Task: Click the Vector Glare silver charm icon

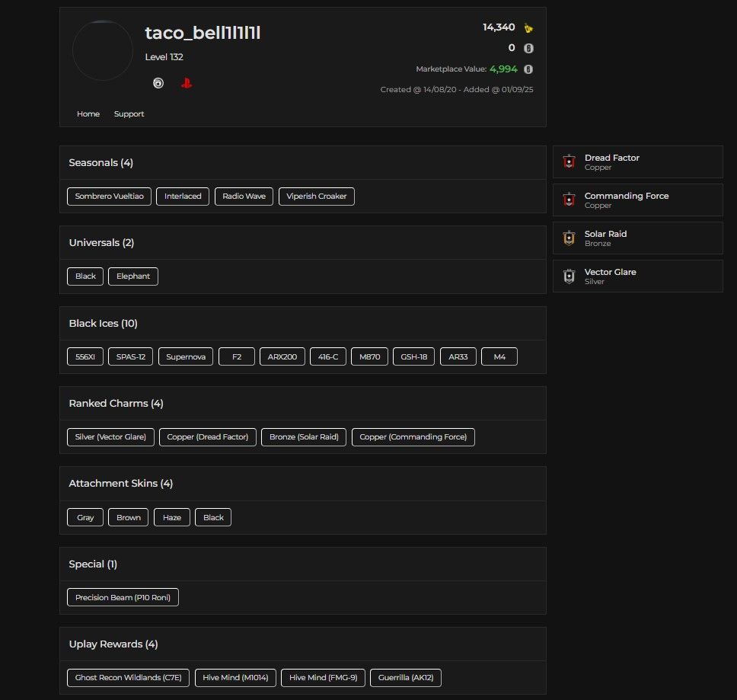Action: coord(569,276)
